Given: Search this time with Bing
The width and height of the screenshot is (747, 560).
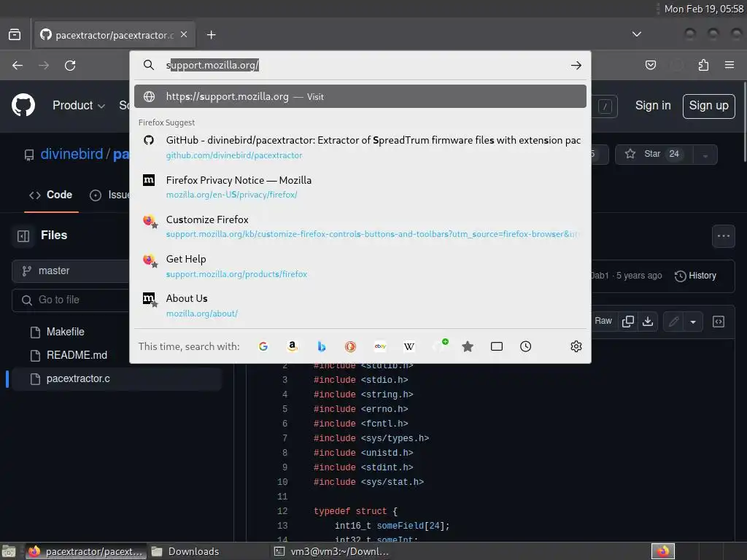Looking at the screenshot, I should (x=322, y=346).
